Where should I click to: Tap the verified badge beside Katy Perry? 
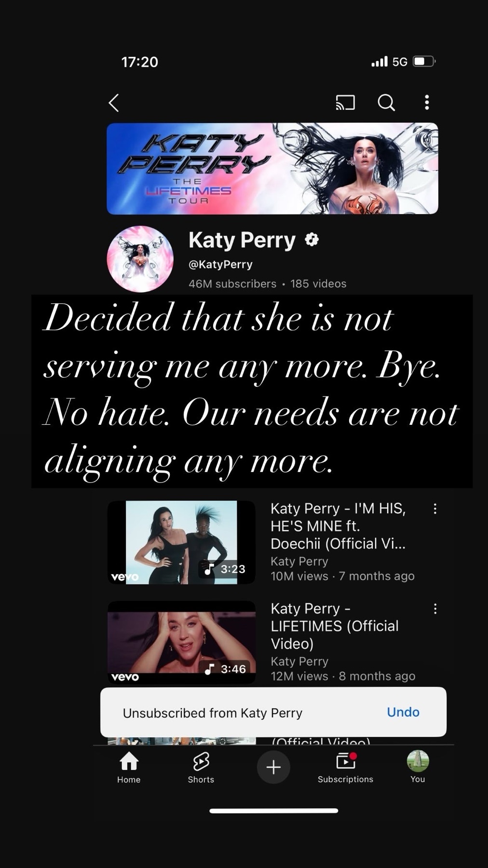click(312, 240)
